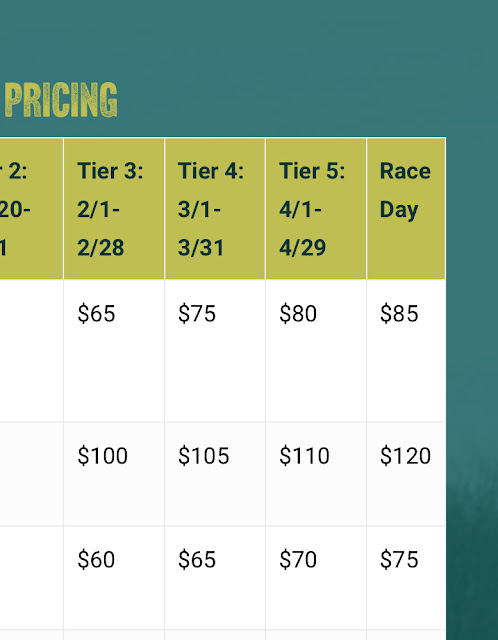Click the $60 price under Tier 3
Screen dimensions: 498x640
pyautogui.click(x=96, y=560)
